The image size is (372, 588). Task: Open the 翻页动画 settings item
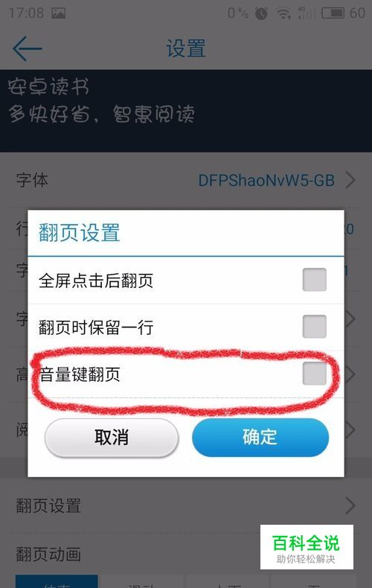click(48, 554)
